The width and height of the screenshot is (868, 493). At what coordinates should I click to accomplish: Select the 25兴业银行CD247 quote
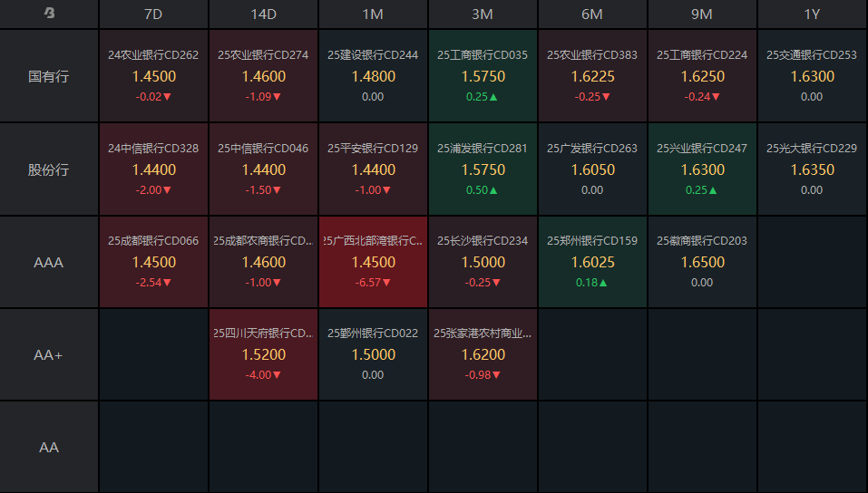tap(702, 169)
